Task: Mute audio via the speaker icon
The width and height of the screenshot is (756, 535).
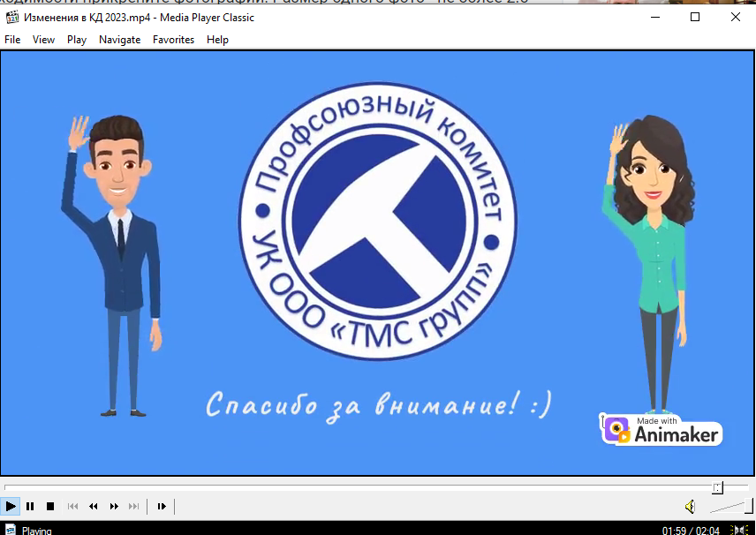Action: pyautogui.click(x=690, y=506)
